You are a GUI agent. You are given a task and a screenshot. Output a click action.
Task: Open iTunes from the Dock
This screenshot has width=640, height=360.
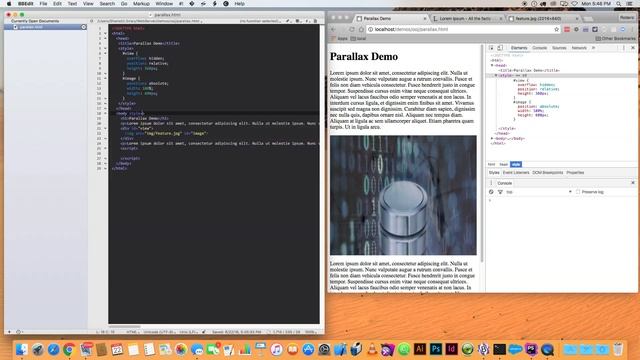276,349
